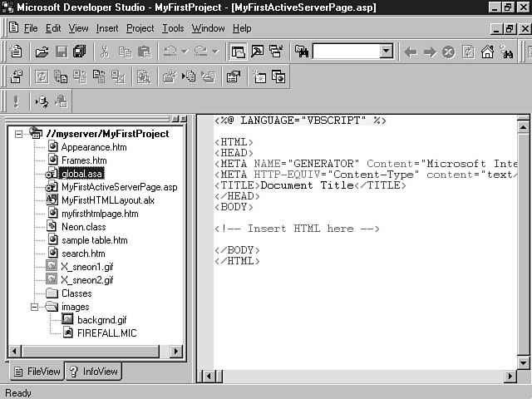Open the Project menu

(x=140, y=28)
